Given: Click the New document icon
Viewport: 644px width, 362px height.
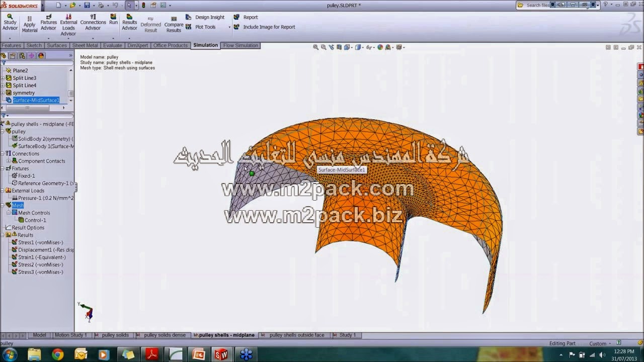Looking at the screenshot, I should pyautogui.click(x=59, y=5).
